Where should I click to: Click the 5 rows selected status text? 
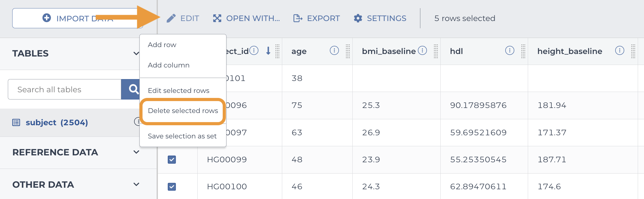click(x=465, y=18)
